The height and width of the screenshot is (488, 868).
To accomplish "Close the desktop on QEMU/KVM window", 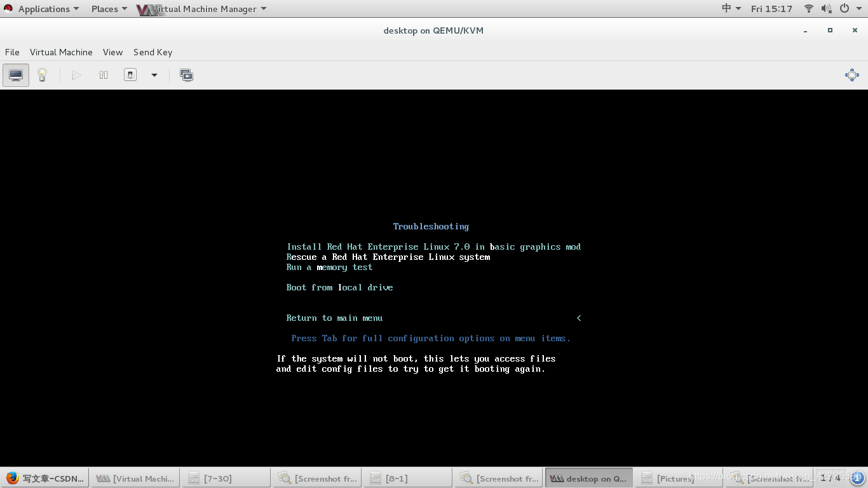I will coord(855,30).
